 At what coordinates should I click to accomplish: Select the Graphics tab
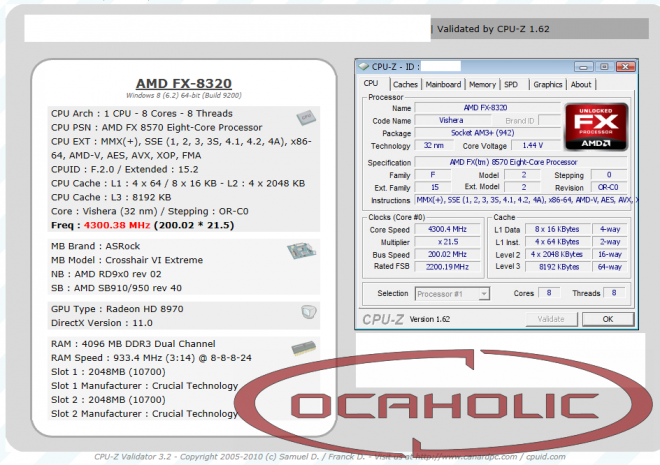pos(548,85)
